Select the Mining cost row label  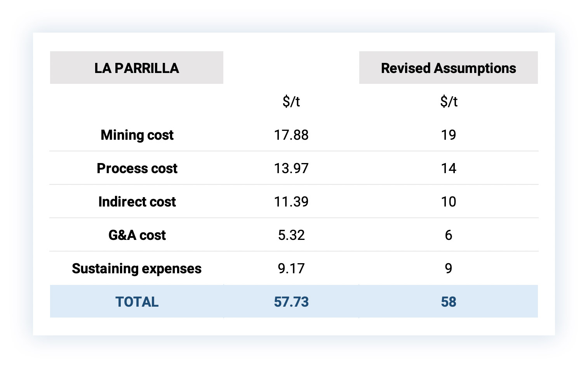pyautogui.click(x=137, y=135)
